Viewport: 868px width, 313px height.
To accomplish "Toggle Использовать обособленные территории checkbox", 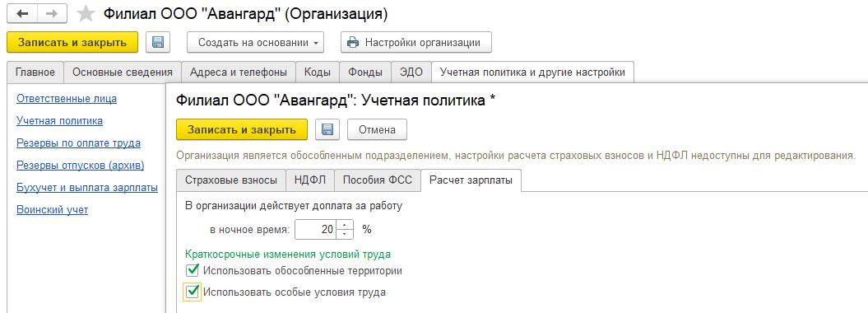I will [193, 271].
